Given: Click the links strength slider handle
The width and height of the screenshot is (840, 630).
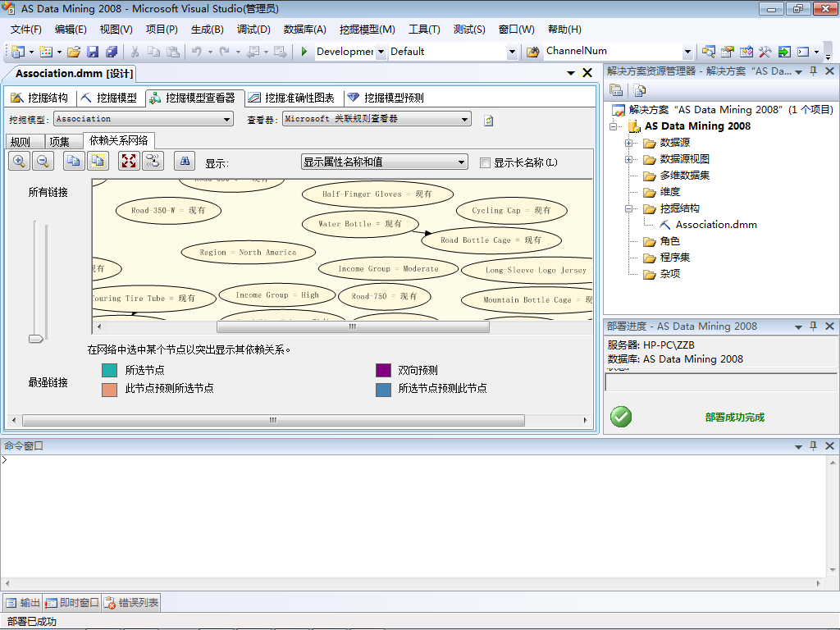Looking at the screenshot, I should pyautogui.click(x=36, y=339).
